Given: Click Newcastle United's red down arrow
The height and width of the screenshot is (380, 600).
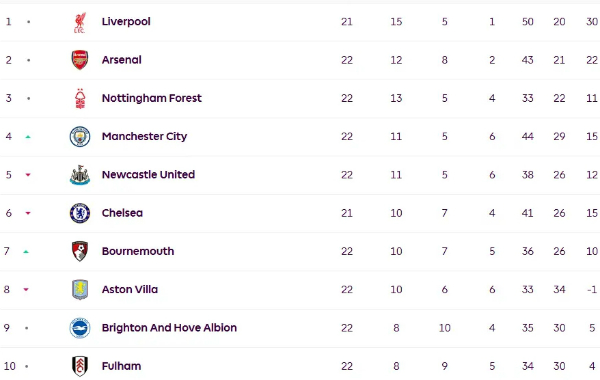Looking at the screenshot, I should pyautogui.click(x=28, y=175).
